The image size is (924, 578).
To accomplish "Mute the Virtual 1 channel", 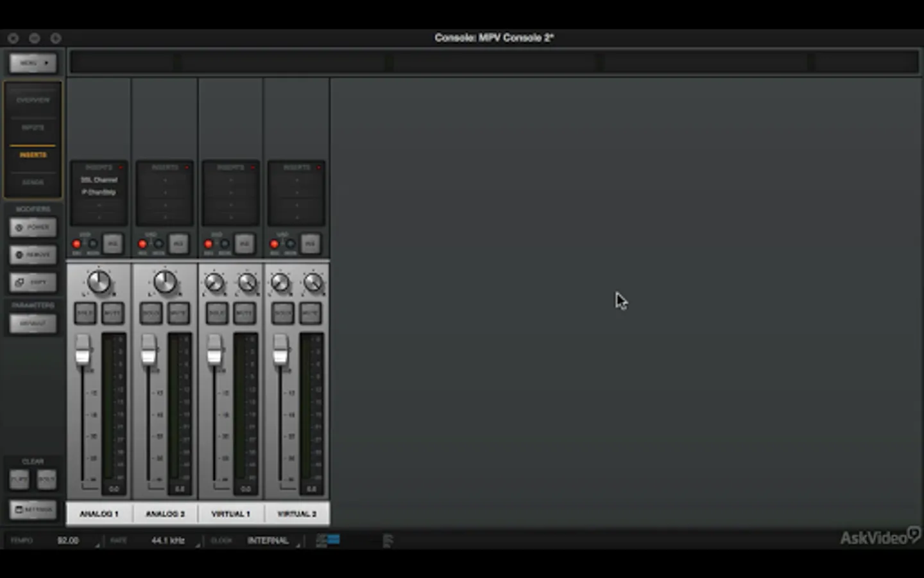I will (244, 313).
